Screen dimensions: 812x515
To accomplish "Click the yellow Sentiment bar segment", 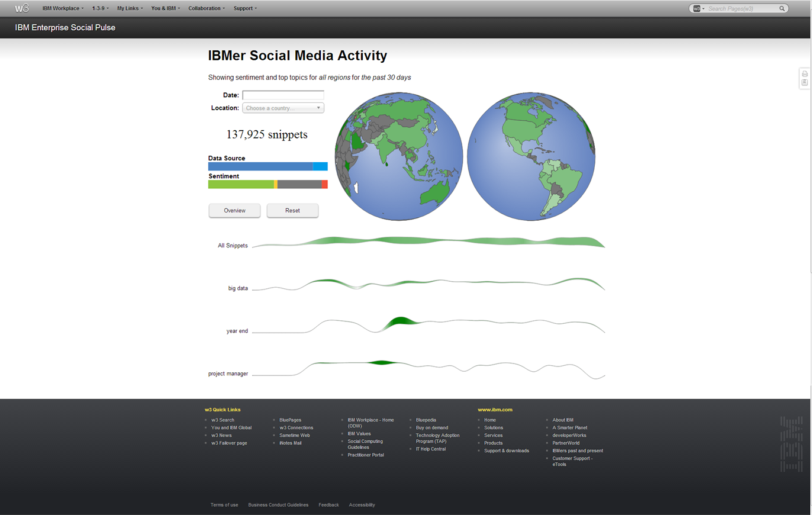I will [276, 185].
